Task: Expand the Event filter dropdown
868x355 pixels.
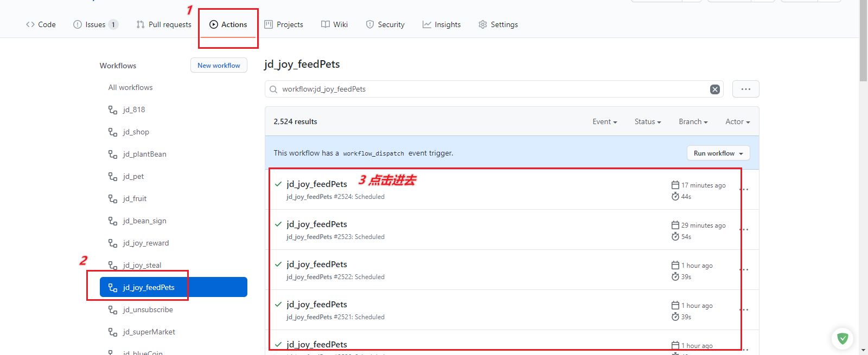Action: (604, 122)
